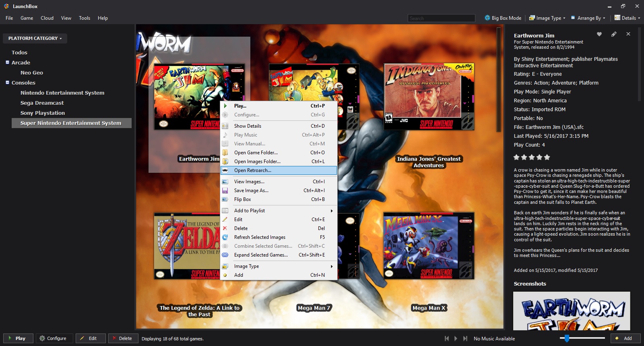Click the Edit pencil icon in context menu
The width and height of the screenshot is (644, 346).
click(225, 220)
